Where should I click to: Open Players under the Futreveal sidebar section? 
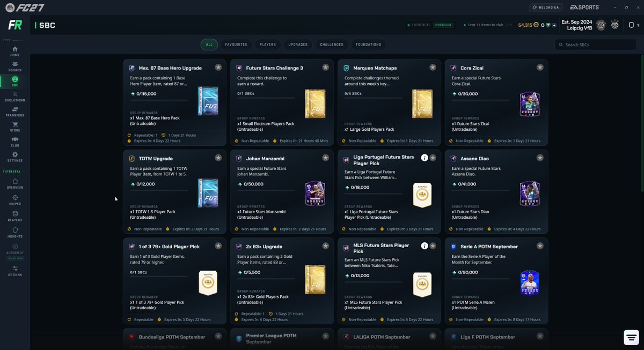15,216
